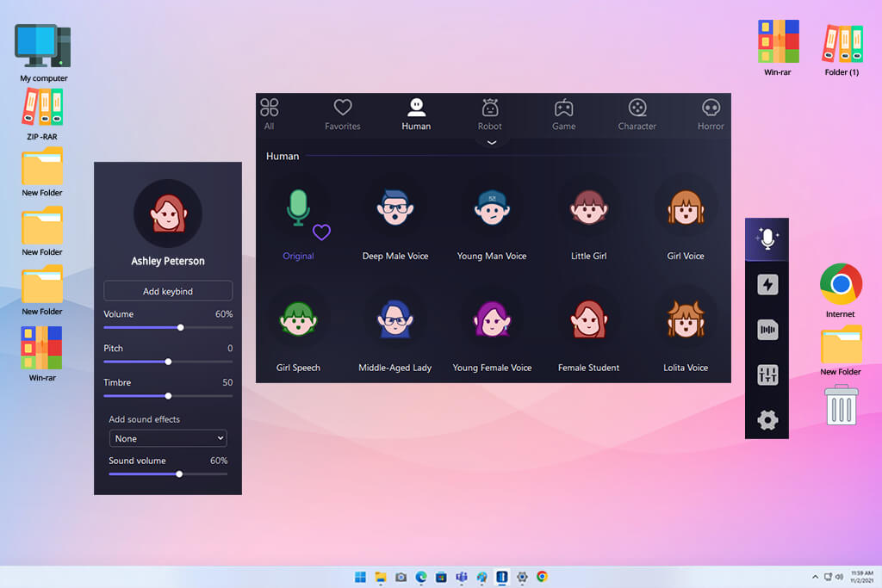The width and height of the screenshot is (882, 588).
Task: Open the Add sound effects dropdown
Action: pos(168,438)
